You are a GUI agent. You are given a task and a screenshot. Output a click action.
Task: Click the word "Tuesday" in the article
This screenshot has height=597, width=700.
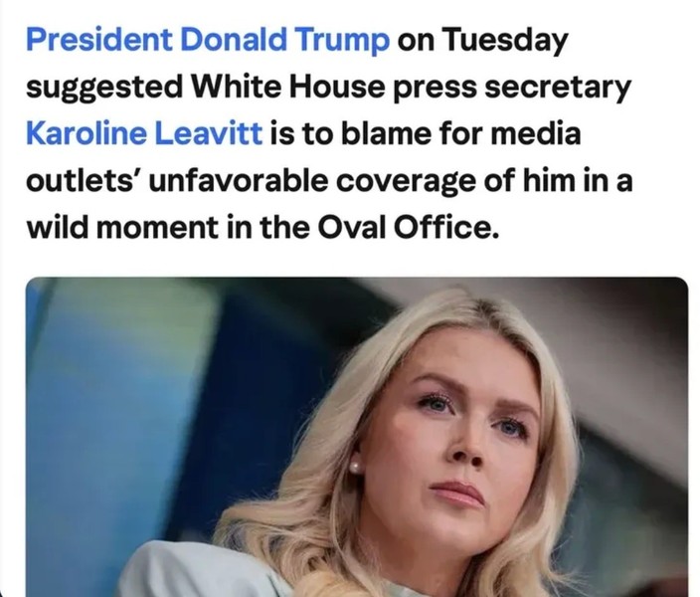[x=504, y=41]
